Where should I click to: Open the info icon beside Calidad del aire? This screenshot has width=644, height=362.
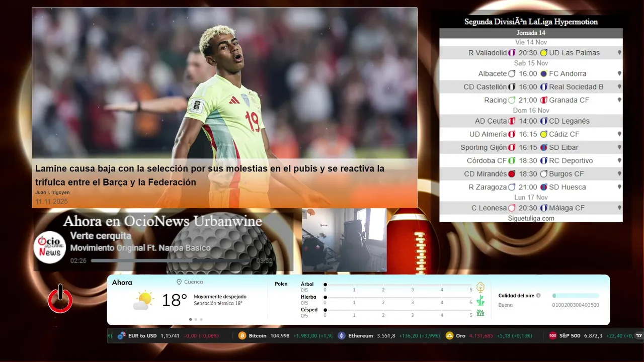(538, 296)
